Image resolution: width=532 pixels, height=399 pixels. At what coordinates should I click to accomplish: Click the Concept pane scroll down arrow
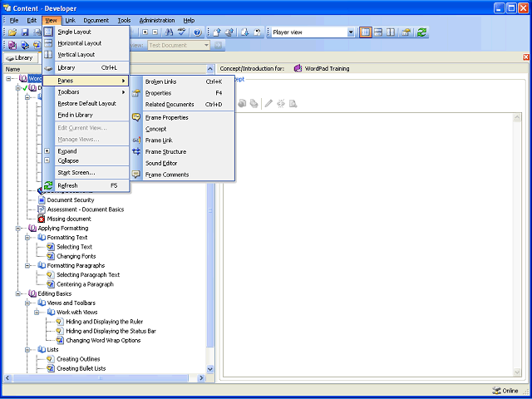coord(517,372)
